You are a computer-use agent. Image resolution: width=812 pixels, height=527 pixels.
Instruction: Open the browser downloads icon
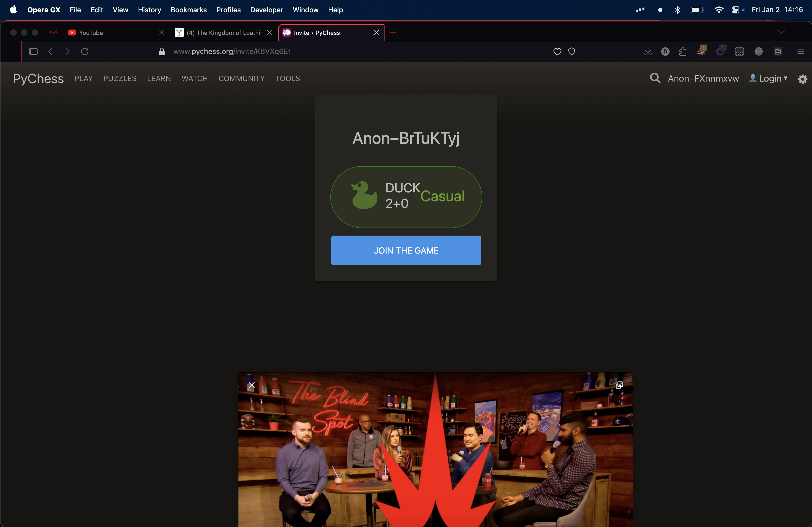tap(648, 52)
